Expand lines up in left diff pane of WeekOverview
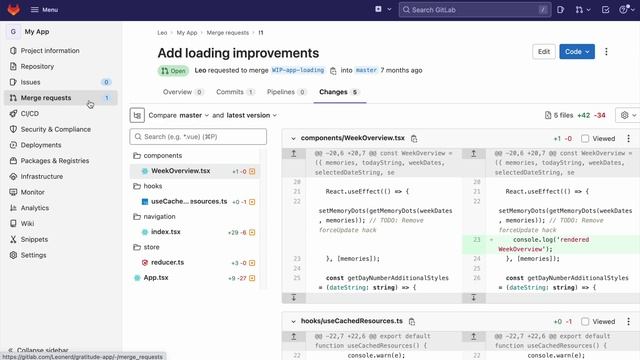 tap(293, 154)
